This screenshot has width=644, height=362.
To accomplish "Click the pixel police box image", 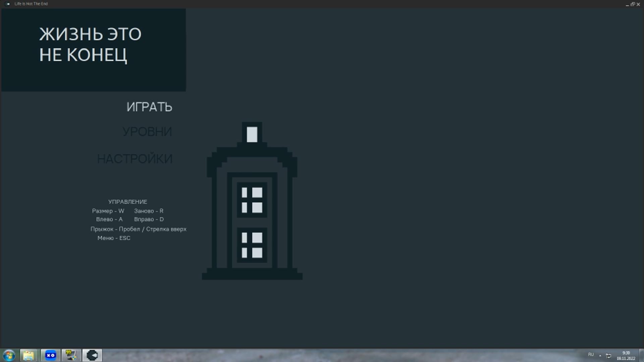I will [x=252, y=201].
